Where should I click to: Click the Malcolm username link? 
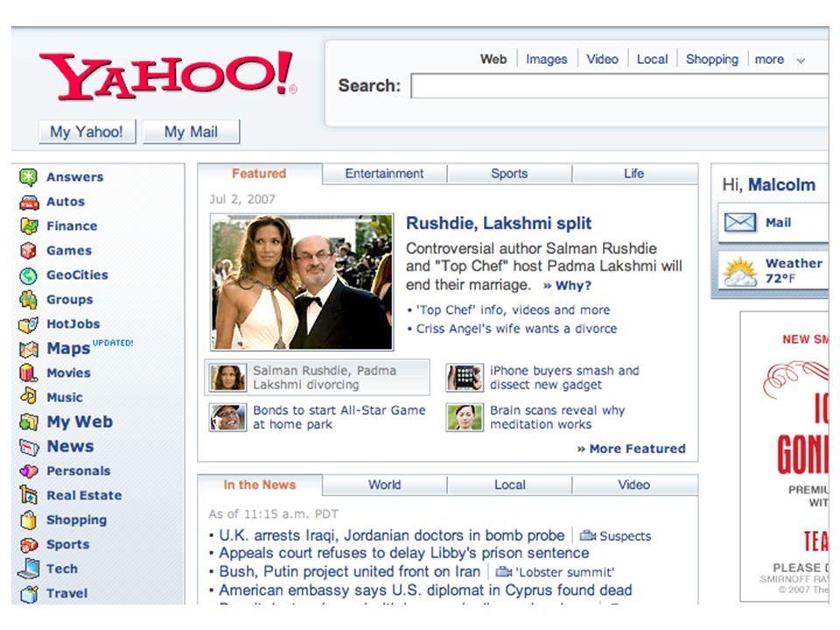pyautogui.click(x=781, y=185)
